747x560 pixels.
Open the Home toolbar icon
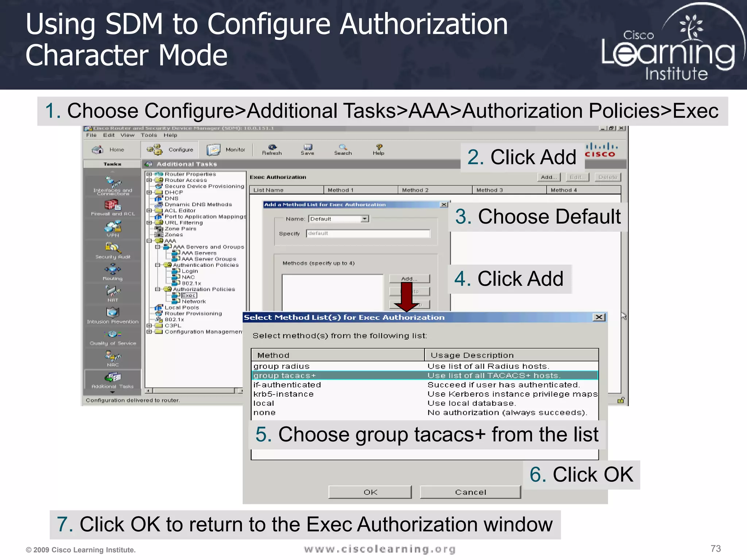pyautogui.click(x=108, y=150)
